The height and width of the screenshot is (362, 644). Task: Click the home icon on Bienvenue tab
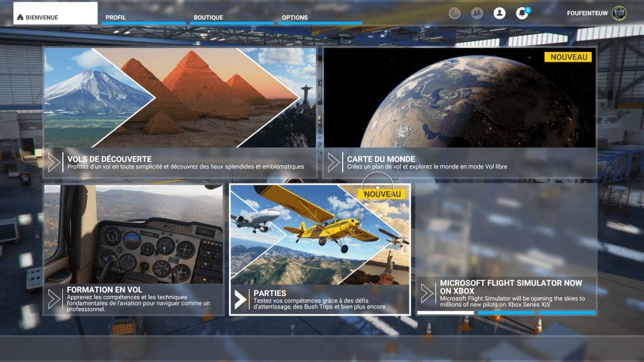click(20, 17)
